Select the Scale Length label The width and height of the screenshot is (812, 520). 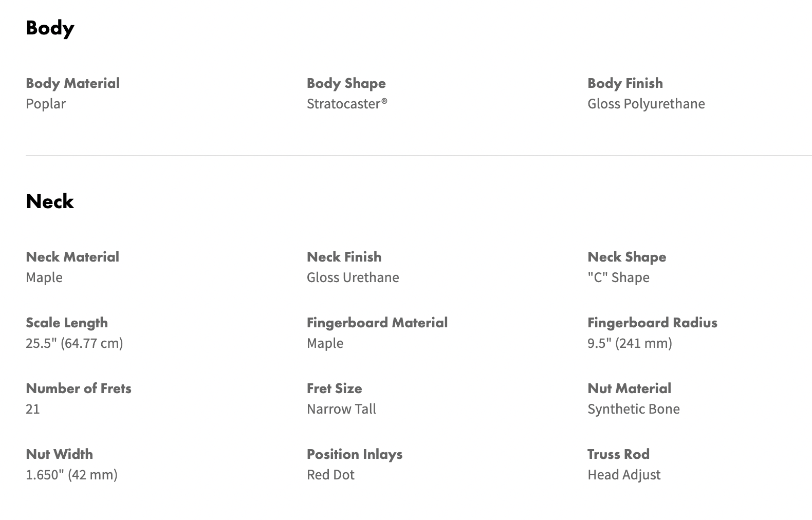(67, 323)
